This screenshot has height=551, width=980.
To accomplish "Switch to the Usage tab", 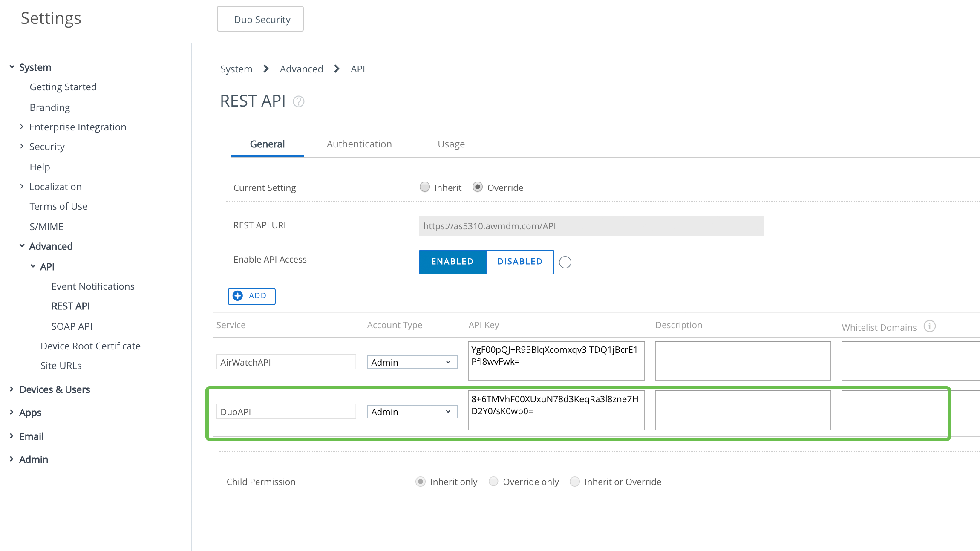I will pos(451,143).
